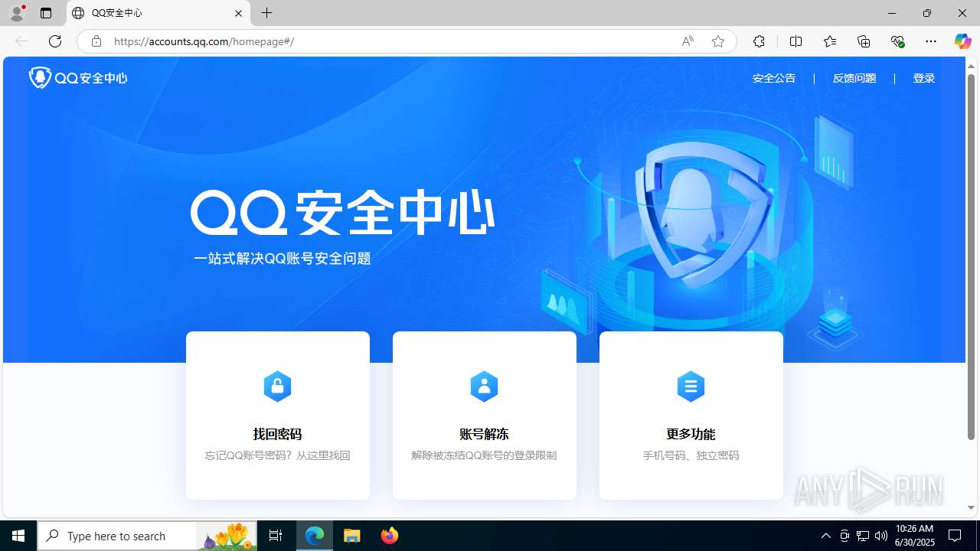
Task: Click the 登录 link
Action: point(924,78)
